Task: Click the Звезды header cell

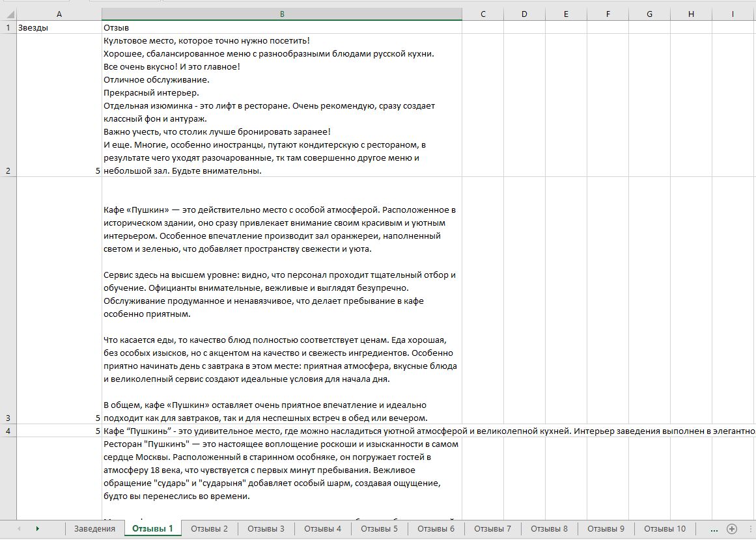Action: pos(59,27)
